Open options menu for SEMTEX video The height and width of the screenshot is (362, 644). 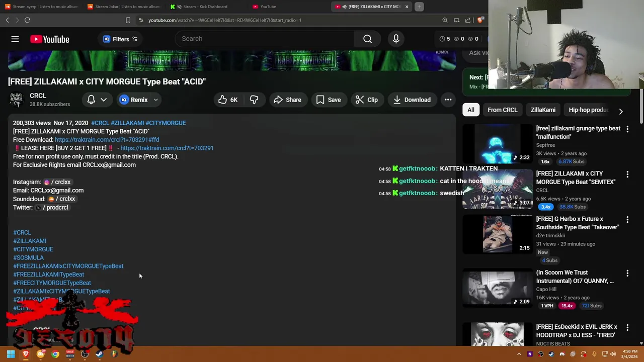(627, 174)
